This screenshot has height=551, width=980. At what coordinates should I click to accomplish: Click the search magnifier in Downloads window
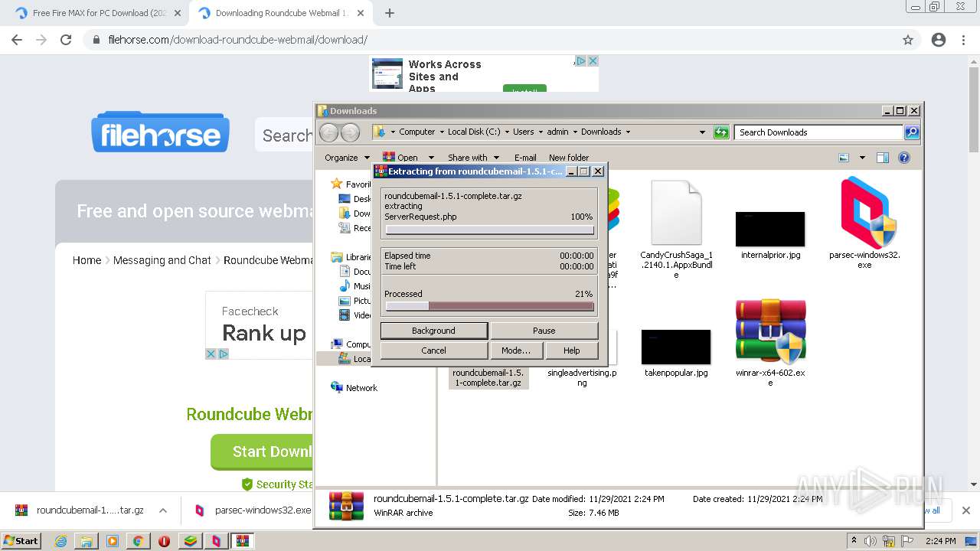[912, 132]
